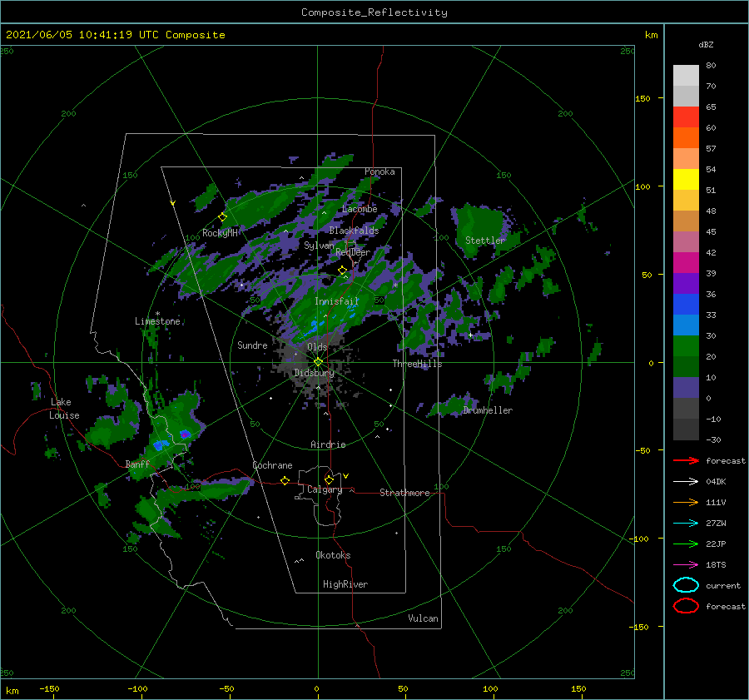Click the bright yellow swatch in dBZ legend

click(686, 180)
